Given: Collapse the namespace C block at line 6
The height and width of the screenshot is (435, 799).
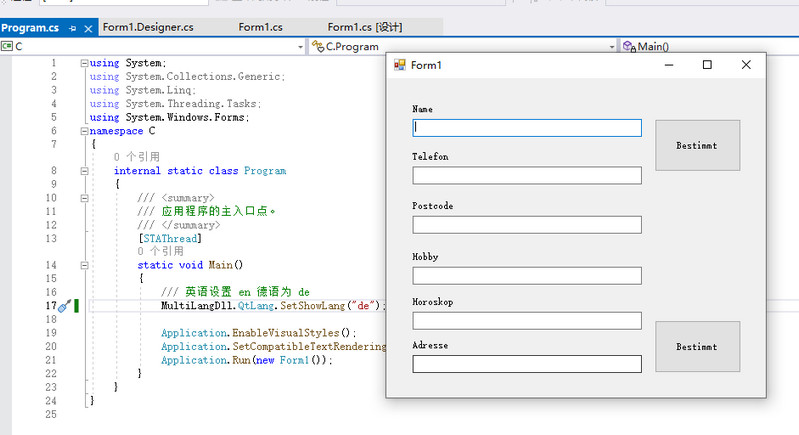Looking at the screenshot, I should (84, 131).
